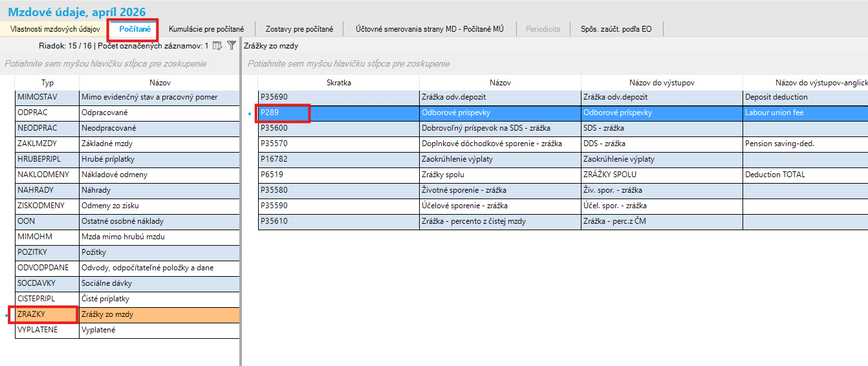Click the right grid Názov column header
The height and width of the screenshot is (366, 868).
click(501, 83)
